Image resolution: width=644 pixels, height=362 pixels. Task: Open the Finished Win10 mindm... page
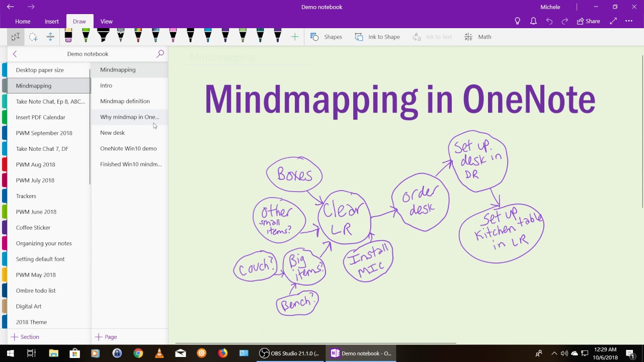click(x=130, y=164)
